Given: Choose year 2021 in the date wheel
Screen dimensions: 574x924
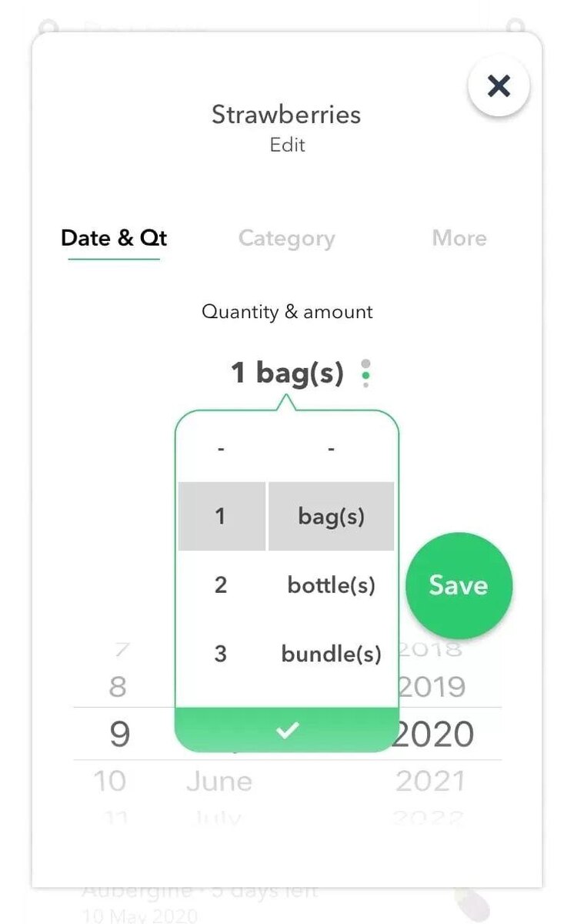Looking at the screenshot, I should click(x=432, y=782).
